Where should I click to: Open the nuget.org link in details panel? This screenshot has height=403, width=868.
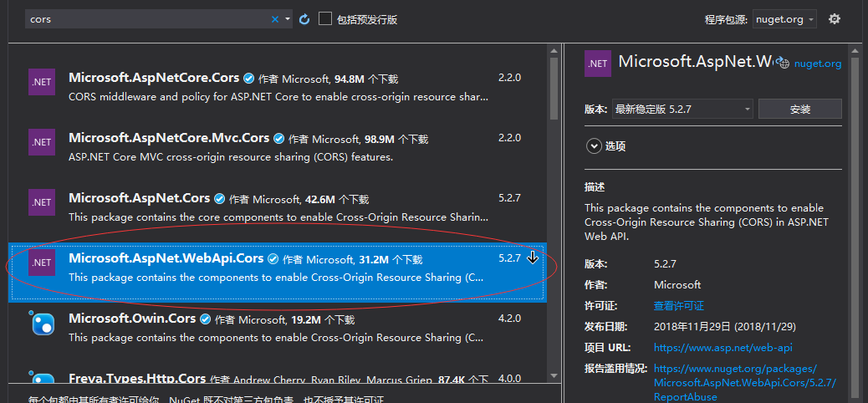[x=818, y=64]
